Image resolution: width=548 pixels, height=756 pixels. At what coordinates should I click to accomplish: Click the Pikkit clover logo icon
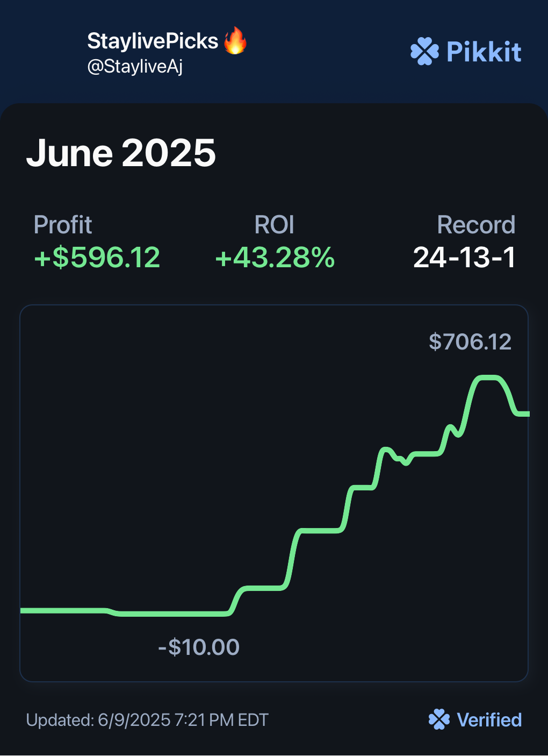click(424, 52)
